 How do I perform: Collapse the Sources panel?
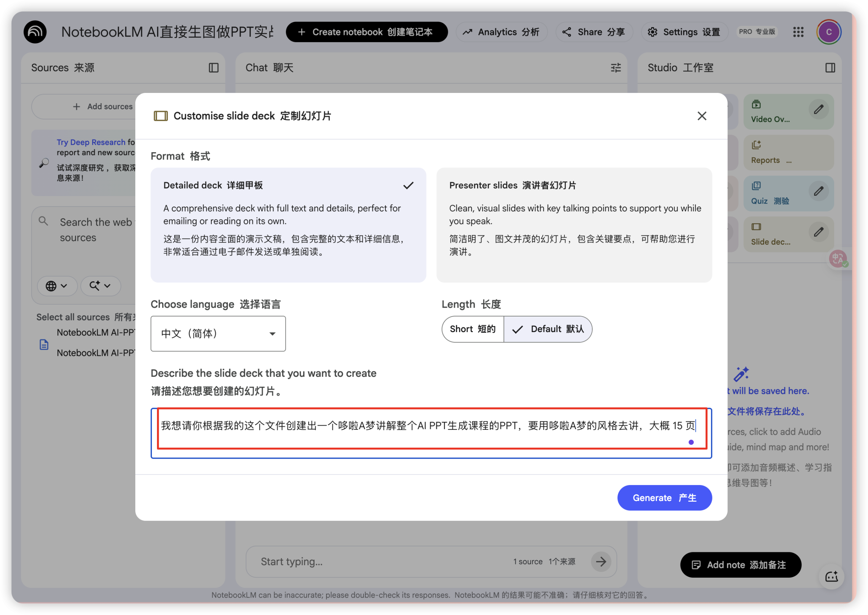tap(214, 68)
